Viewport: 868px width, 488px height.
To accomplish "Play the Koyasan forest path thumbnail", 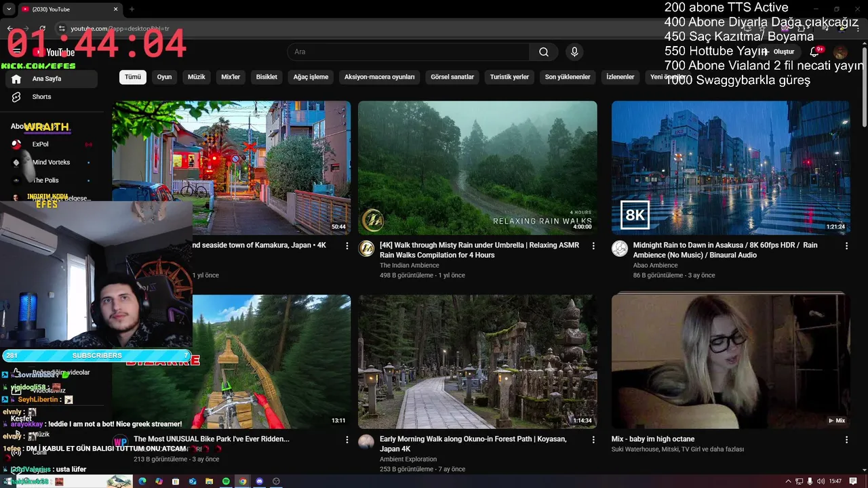I will tap(477, 361).
